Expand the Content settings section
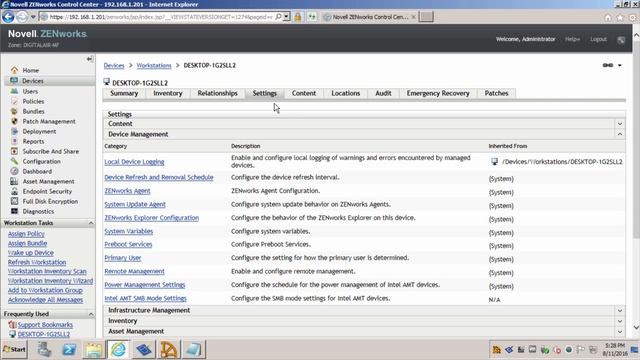The width and height of the screenshot is (640, 360). [x=620, y=124]
